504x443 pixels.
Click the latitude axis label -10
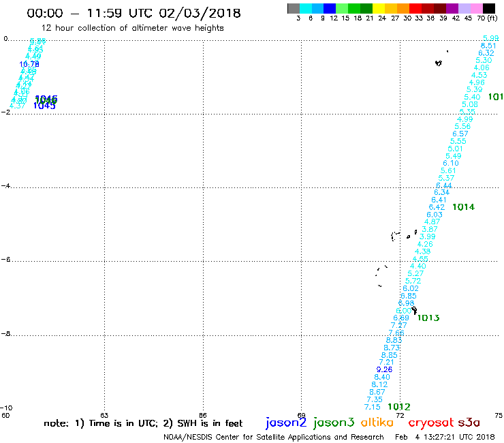6,408
